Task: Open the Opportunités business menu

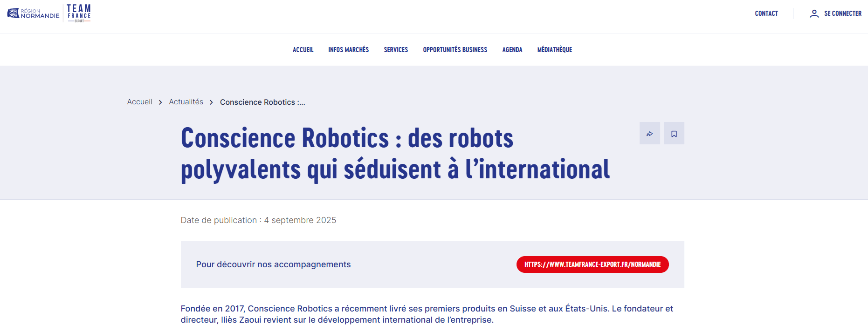Action: (455, 50)
